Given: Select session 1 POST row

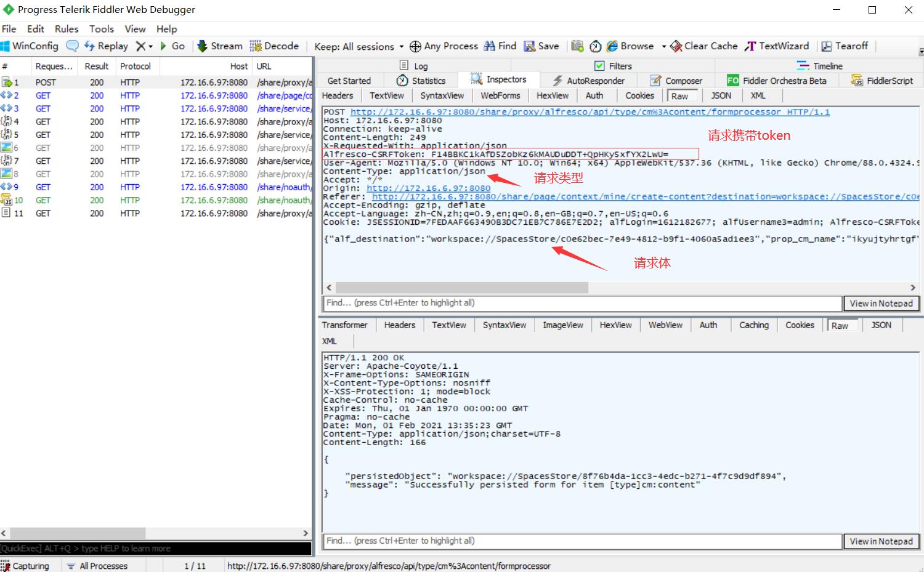Looking at the screenshot, I should point(156,83).
